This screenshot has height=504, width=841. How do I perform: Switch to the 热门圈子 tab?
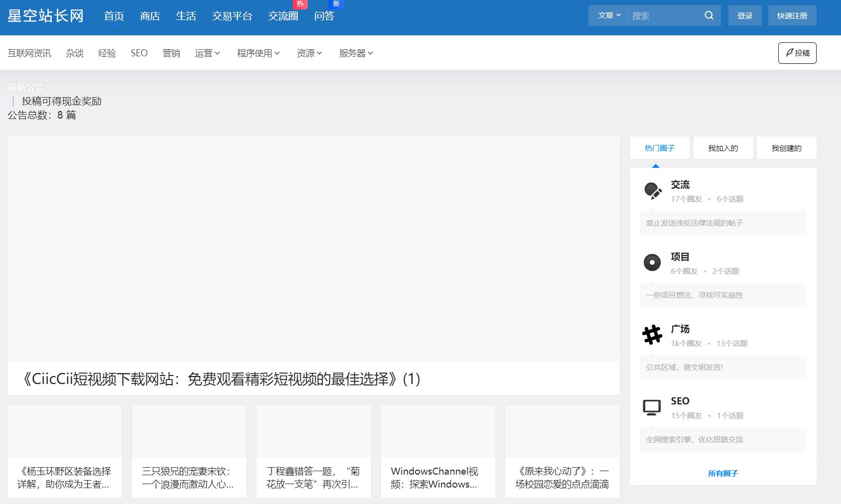659,148
